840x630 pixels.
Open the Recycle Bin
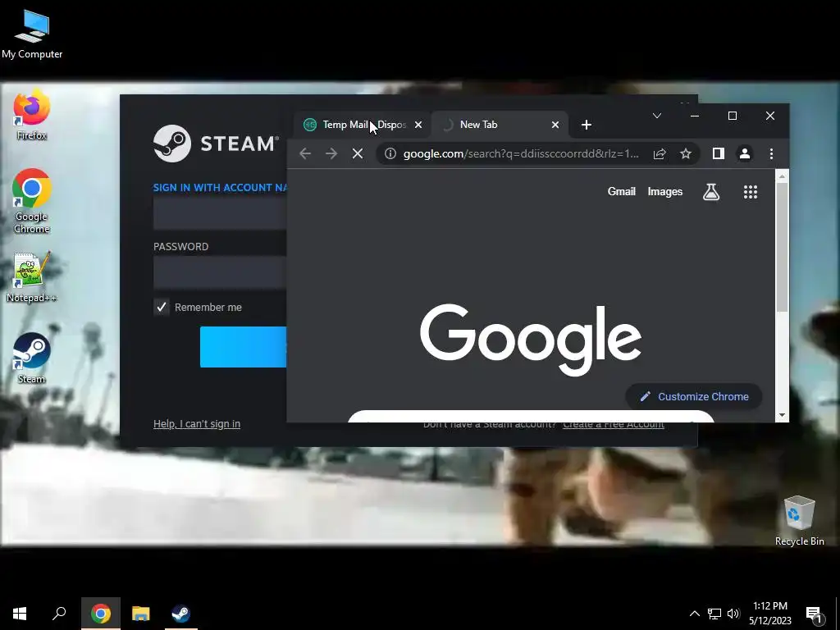(x=799, y=520)
